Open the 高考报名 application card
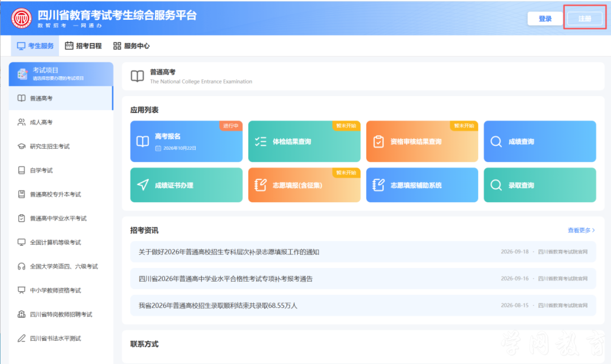The height and width of the screenshot is (364, 611). point(186,141)
